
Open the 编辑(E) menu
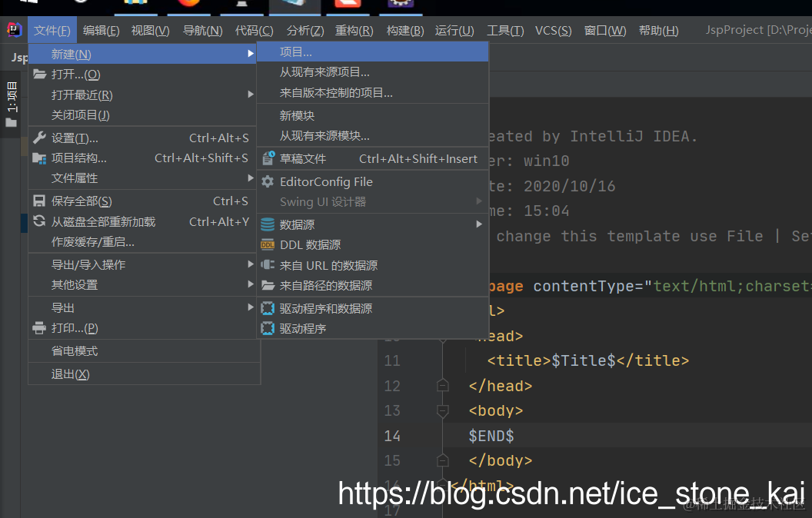pos(101,31)
